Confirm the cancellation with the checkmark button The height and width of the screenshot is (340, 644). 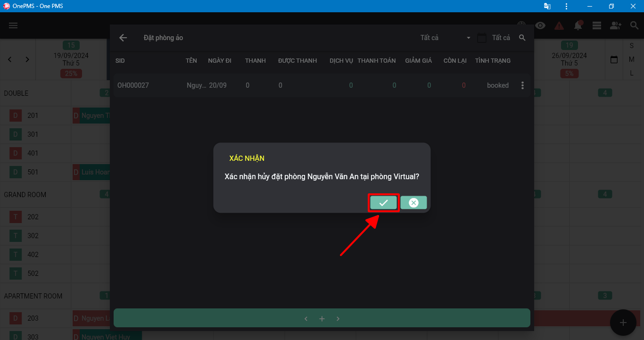(x=383, y=203)
